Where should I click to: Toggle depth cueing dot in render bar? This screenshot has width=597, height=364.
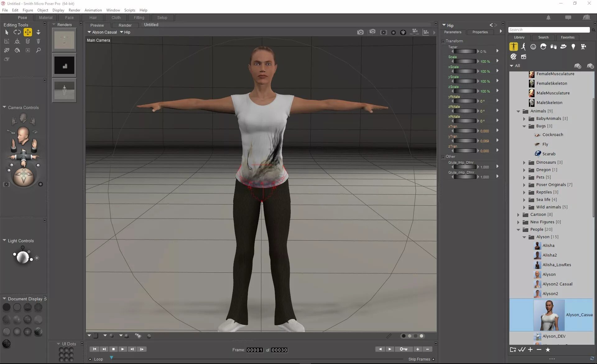[x=404, y=336]
